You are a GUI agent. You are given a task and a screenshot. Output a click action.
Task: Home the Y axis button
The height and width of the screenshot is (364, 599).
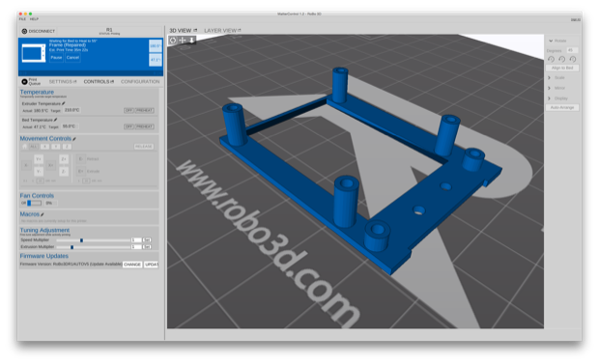coord(56,147)
